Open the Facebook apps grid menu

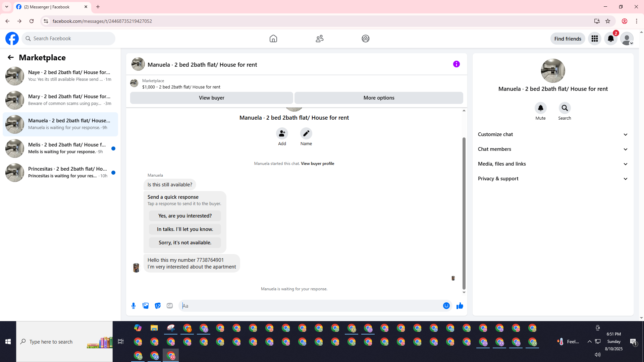tap(594, 39)
